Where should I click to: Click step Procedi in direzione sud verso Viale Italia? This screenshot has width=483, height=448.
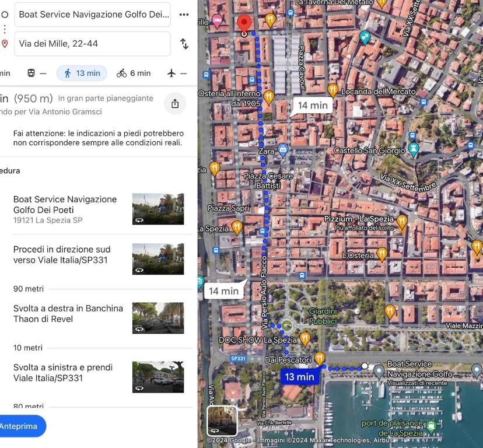[62, 255]
